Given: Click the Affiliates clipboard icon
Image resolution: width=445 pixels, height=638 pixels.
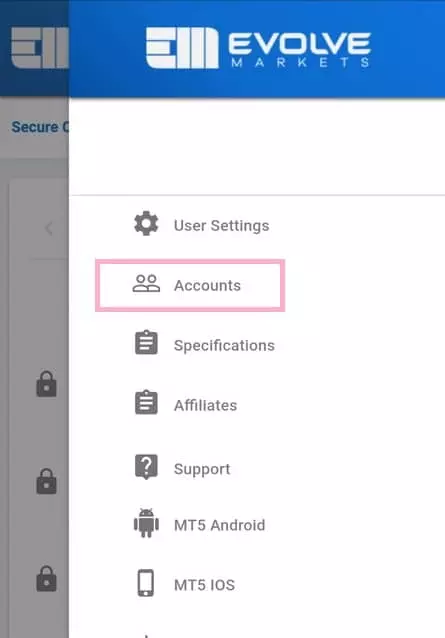Looking at the screenshot, I should pyautogui.click(x=146, y=402).
